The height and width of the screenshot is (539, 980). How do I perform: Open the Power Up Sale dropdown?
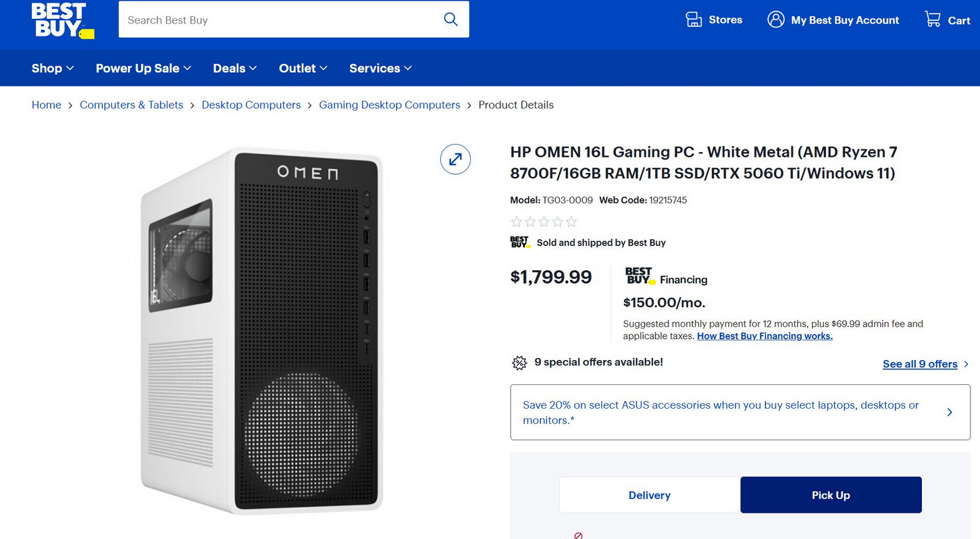click(143, 68)
